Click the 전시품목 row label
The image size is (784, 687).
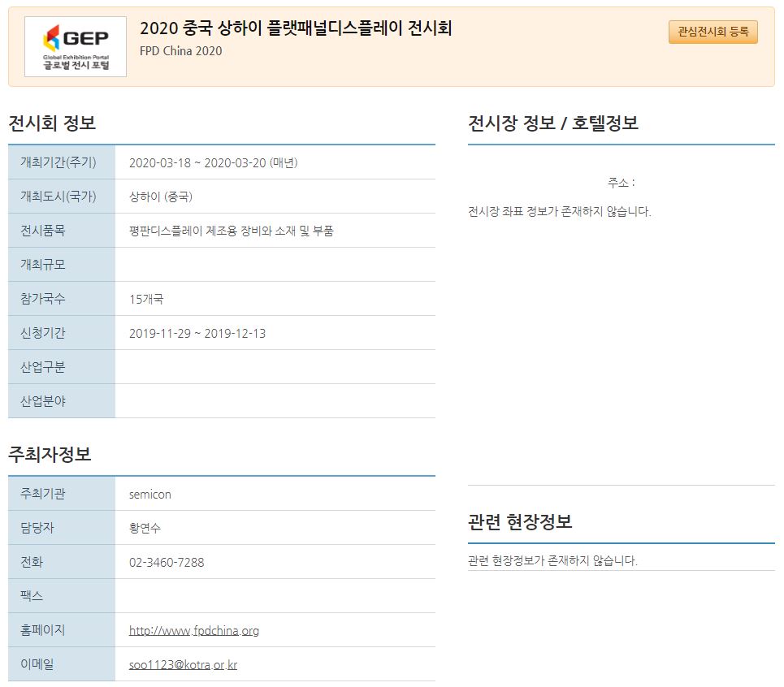42,231
